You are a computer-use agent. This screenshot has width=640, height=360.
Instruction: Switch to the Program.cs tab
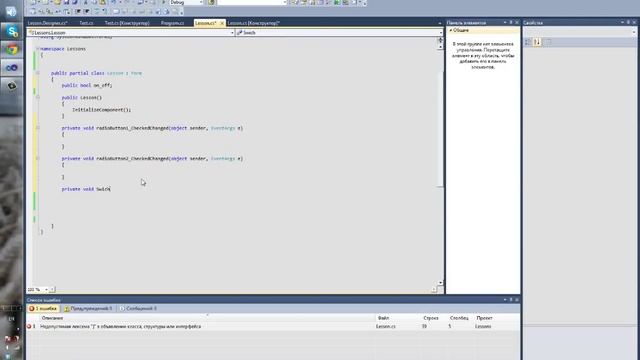pyautogui.click(x=172, y=23)
